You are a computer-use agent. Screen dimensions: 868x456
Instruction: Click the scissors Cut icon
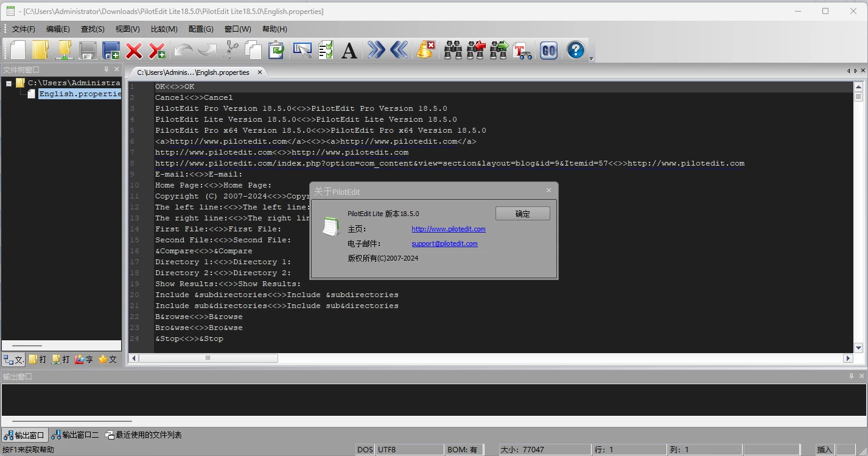(231, 50)
